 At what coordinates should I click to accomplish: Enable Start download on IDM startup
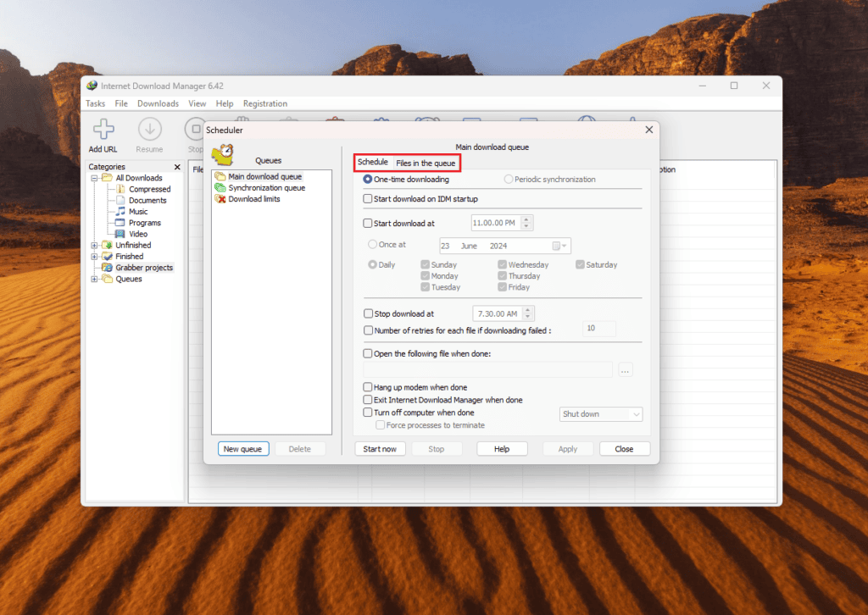(x=368, y=198)
